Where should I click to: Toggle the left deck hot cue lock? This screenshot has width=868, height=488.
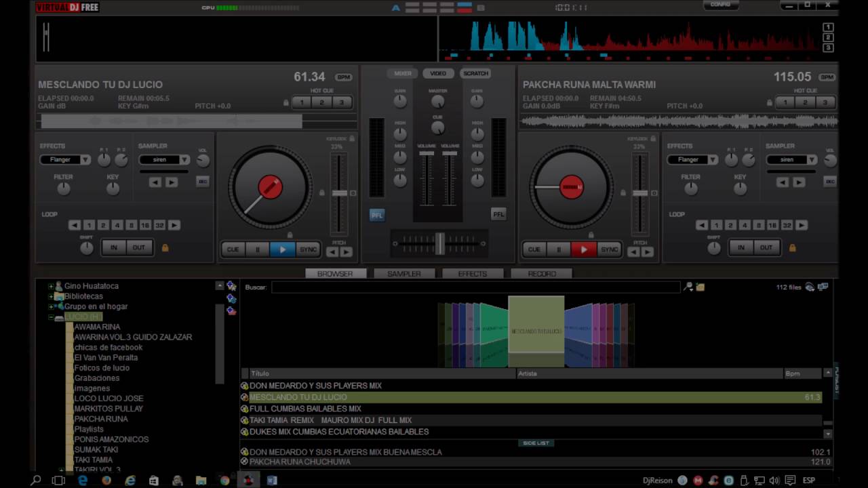pos(286,103)
